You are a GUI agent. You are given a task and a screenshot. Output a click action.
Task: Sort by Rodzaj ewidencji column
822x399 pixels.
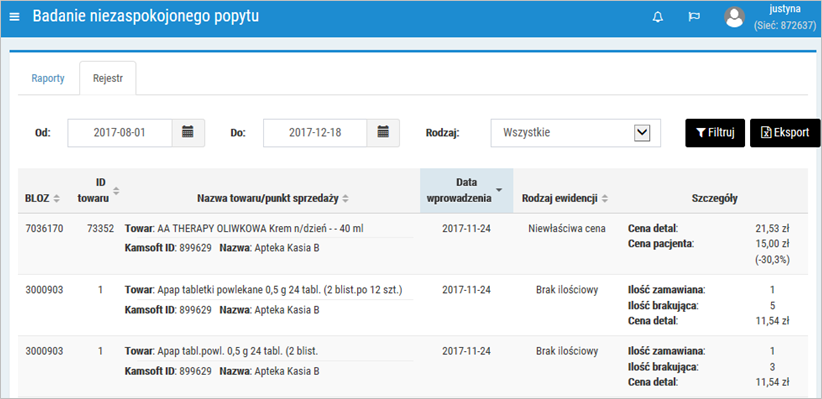click(605, 199)
